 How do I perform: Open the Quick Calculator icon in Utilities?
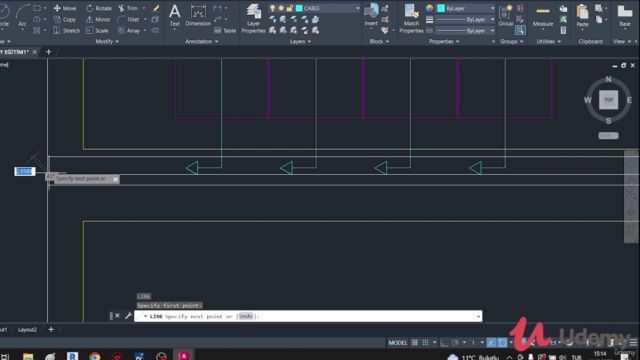(x=563, y=31)
